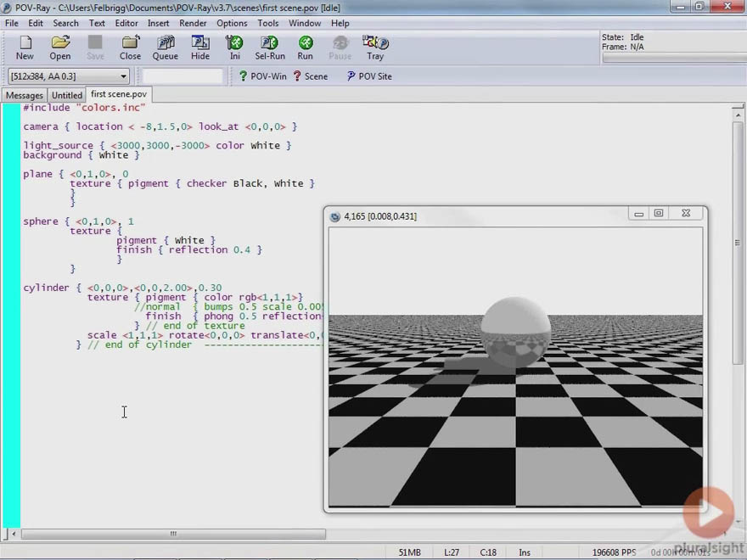Open the Search menu

[x=65, y=23]
